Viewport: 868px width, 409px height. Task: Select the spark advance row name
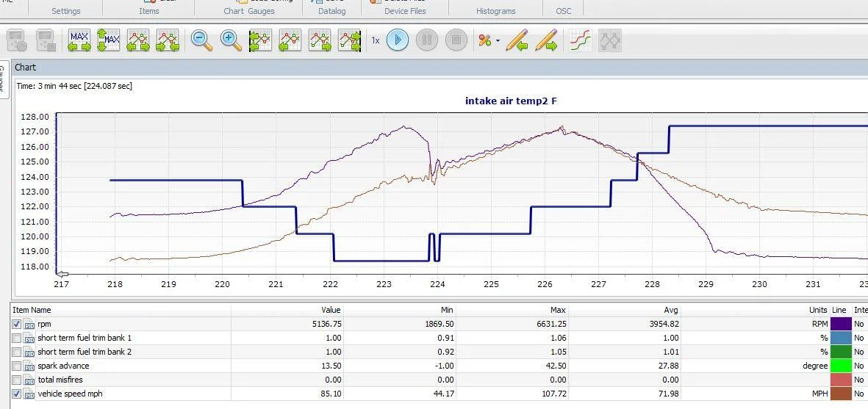click(63, 366)
